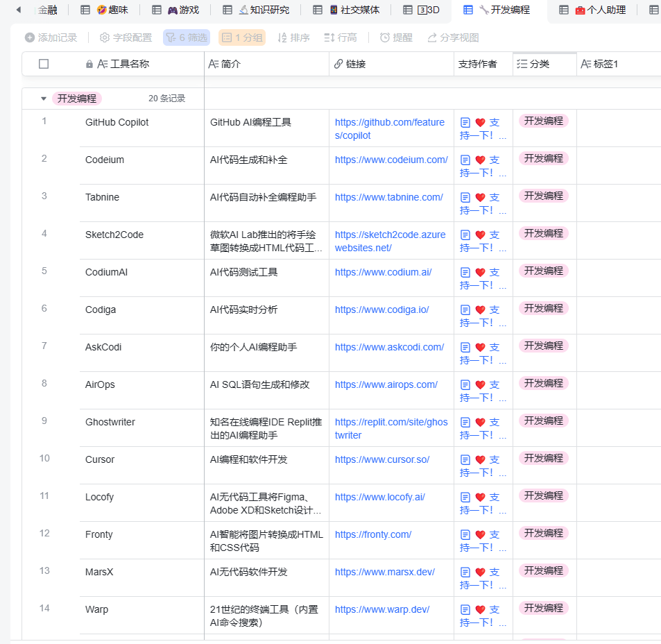Screen dimensions: 661x644
Task: Click the 20 条记录 record count
Action: coord(167,99)
